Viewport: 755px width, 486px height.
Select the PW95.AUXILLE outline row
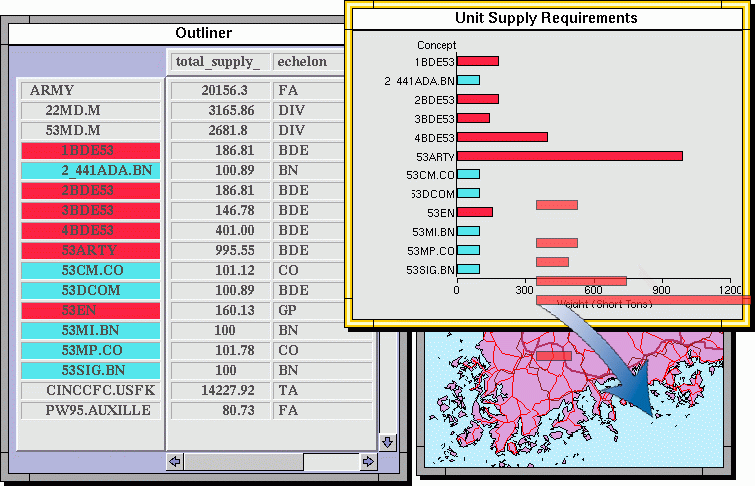(x=89, y=411)
